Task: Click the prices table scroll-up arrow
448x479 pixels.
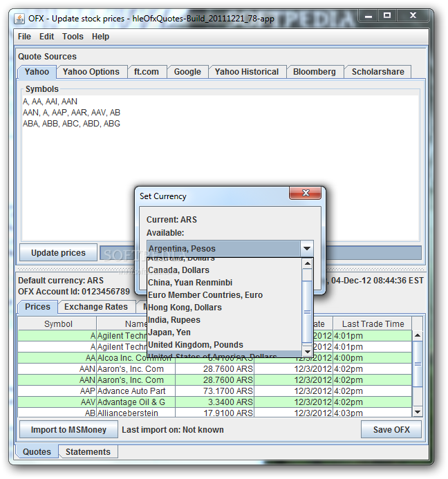Action: (418, 335)
